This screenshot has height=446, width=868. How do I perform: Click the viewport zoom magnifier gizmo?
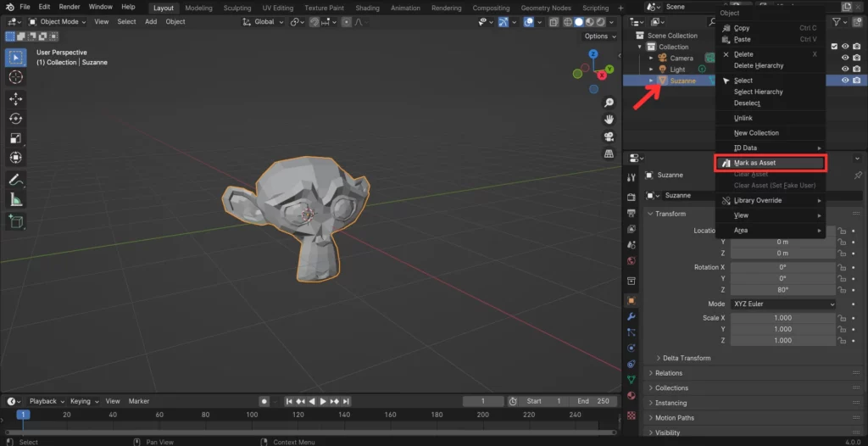pos(609,103)
